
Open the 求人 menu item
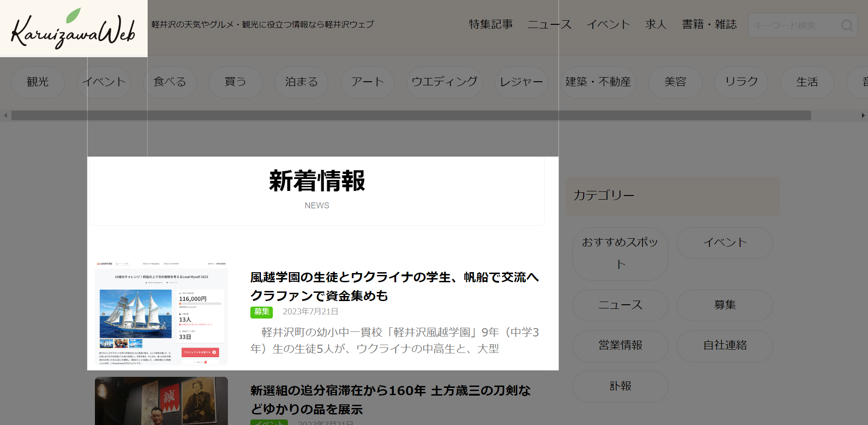[656, 24]
